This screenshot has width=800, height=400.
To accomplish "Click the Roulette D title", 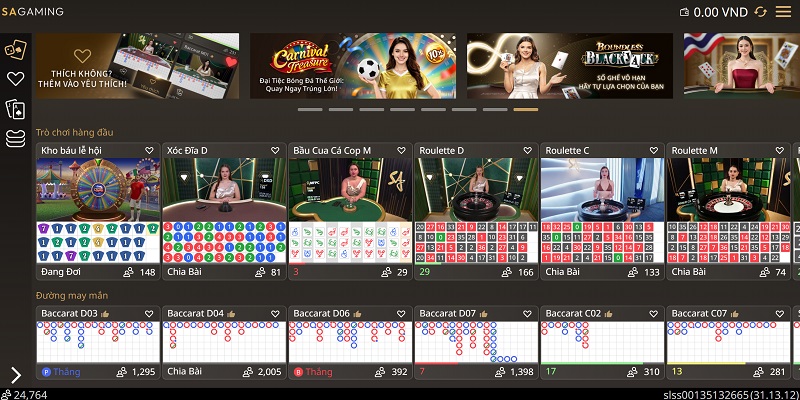I will pos(442,151).
